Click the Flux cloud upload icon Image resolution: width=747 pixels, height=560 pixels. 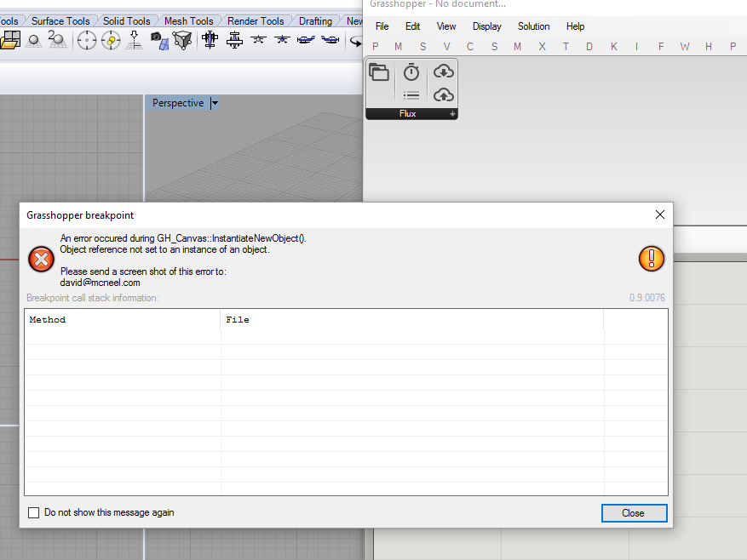point(444,94)
